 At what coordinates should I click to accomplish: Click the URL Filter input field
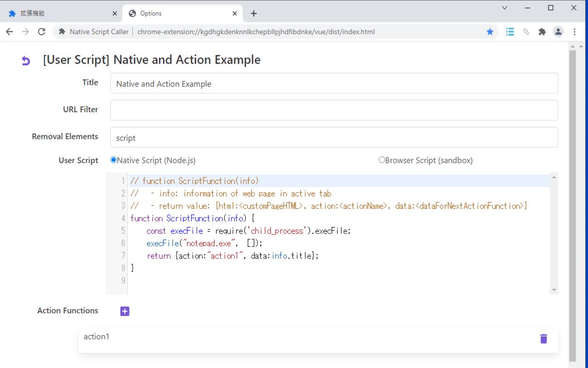click(334, 110)
